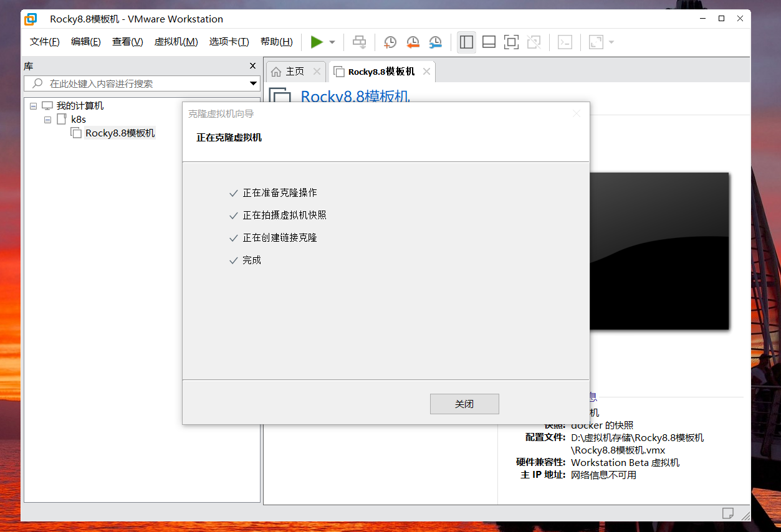Click the 网络信息不可用 IP address value
Image resolution: width=781 pixels, height=532 pixels.
pyautogui.click(x=603, y=475)
